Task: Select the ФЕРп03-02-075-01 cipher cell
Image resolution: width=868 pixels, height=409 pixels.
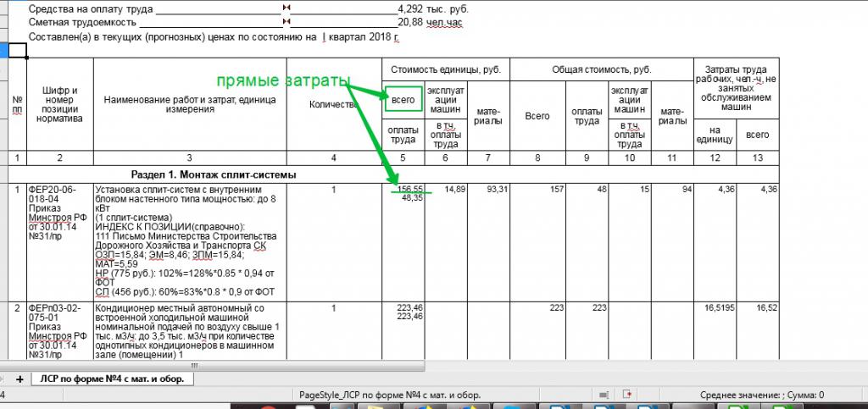Action: [x=60, y=330]
